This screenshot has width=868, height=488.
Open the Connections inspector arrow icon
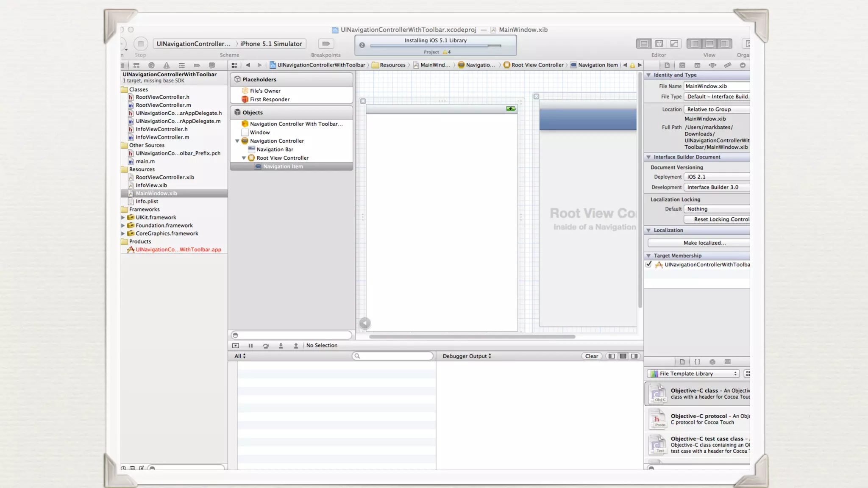(x=743, y=65)
